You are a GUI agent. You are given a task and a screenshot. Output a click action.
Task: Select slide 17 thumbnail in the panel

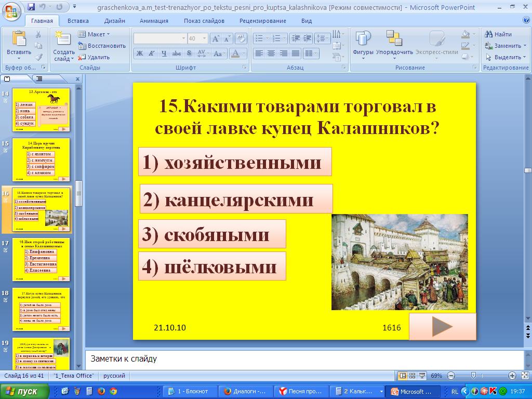41,259
